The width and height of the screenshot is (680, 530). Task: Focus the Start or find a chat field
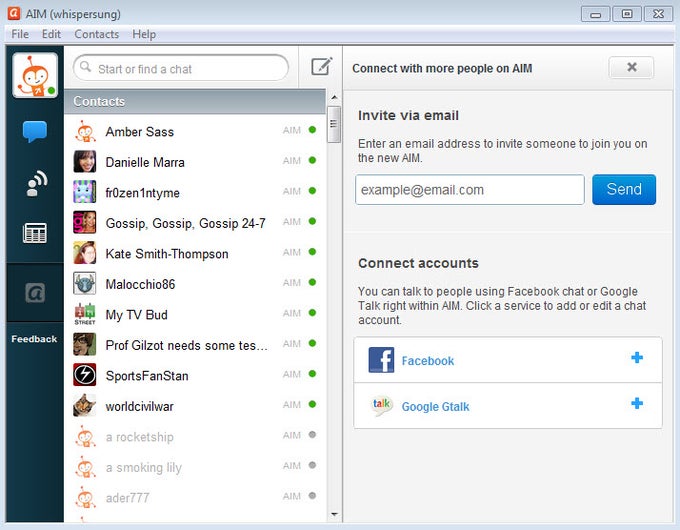(x=181, y=68)
